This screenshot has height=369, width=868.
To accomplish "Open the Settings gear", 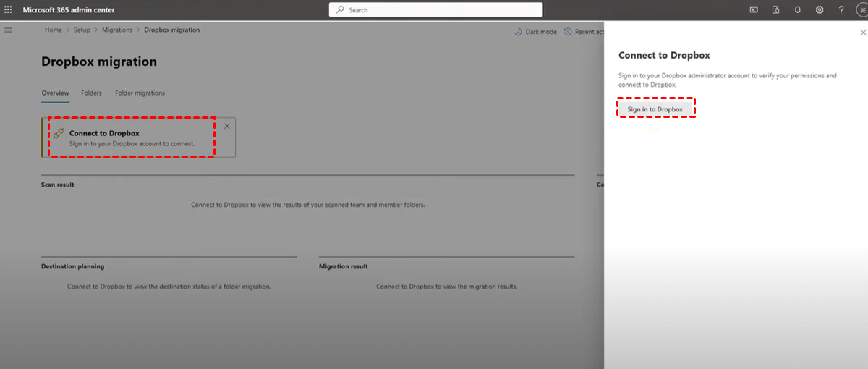I will [x=820, y=10].
